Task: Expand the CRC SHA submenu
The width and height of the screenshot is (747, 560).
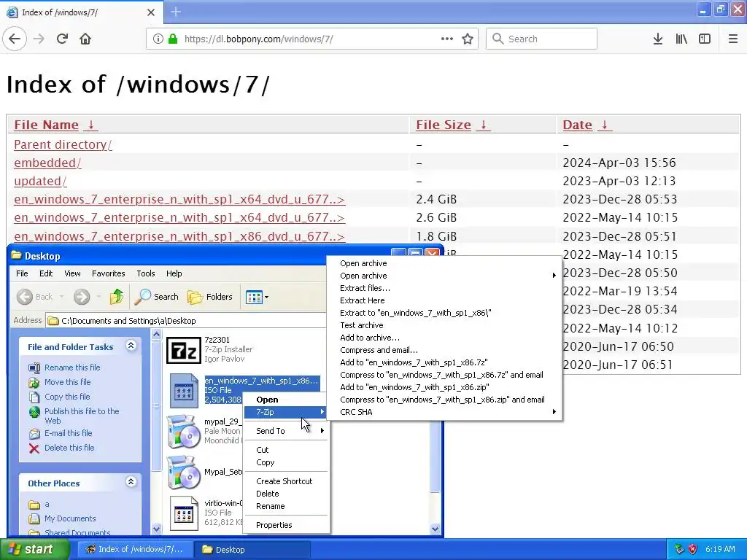Action: (444, 412)
